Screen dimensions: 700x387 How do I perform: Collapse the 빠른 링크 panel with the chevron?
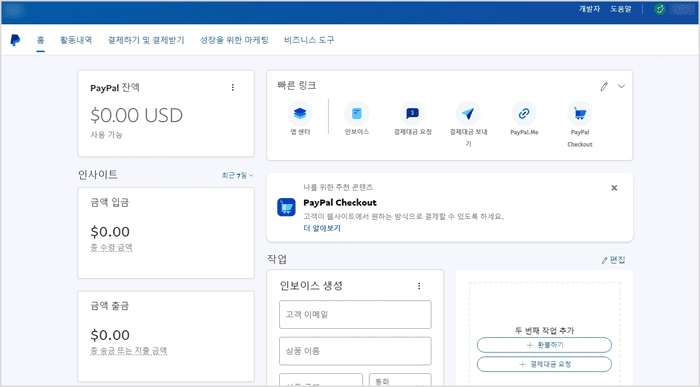pyautogui.click(x=621, y=86)
